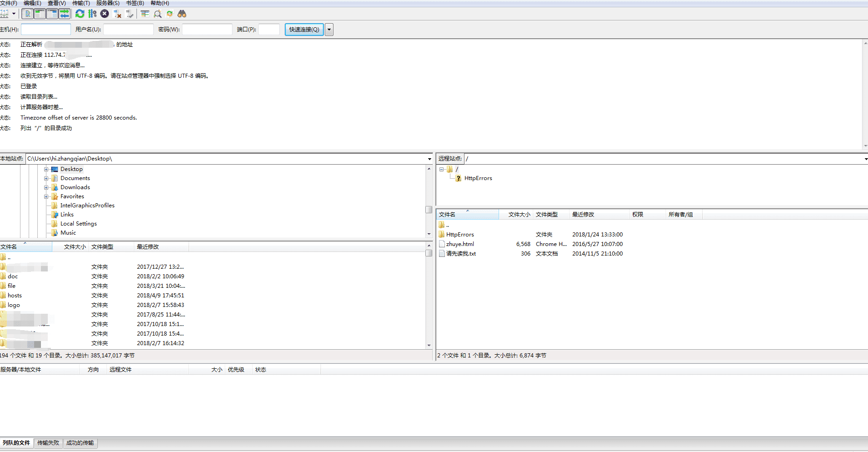Switch to the 列队的文件 tab
The image size is (868, 452).
click(16, 443)
